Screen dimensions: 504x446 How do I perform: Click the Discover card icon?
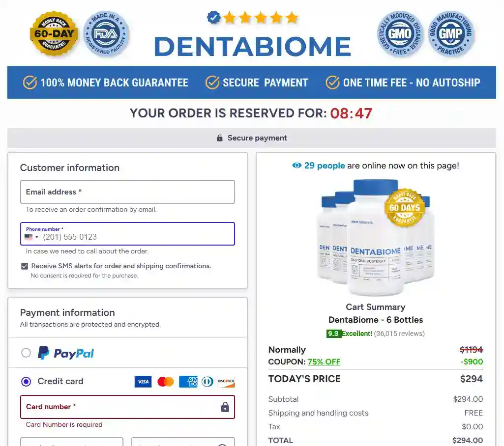[x=226, y=382]
